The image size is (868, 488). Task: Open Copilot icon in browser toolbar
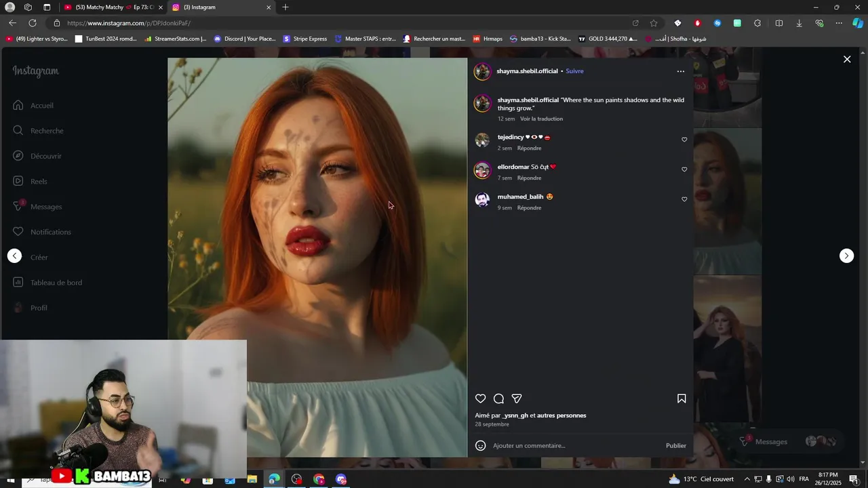click(858, 23)
